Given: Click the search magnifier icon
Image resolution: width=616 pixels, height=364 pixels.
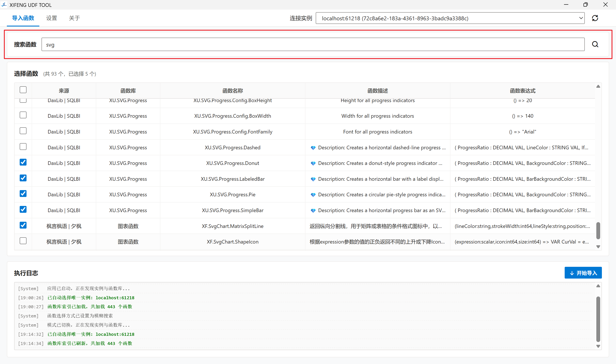Looking at the screenshot, I should click(x=595, y=44).
